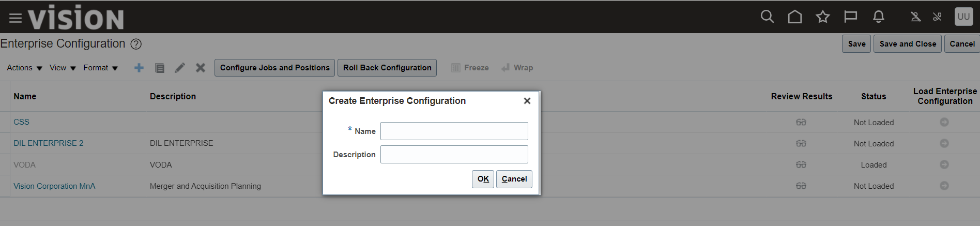Open the Vision Corporation MnA link
Screen dimensions: 980x226
click(54, 186)
